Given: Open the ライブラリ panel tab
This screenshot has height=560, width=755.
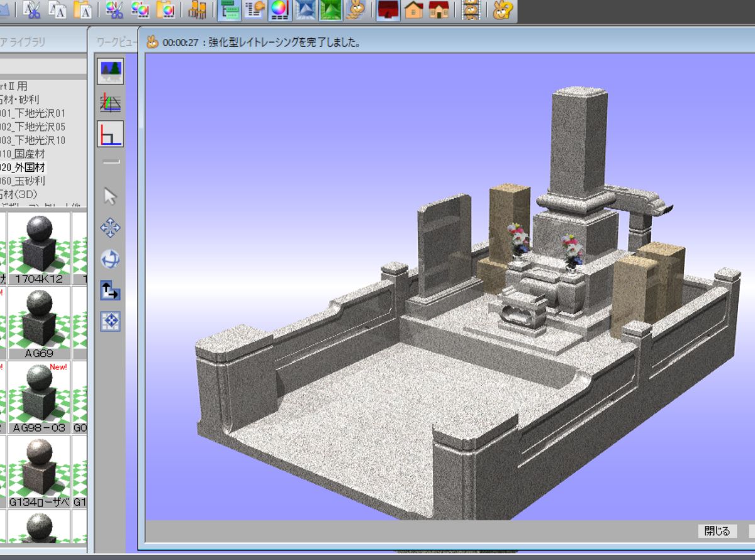Looking at the screenshot, I should 26,42.
